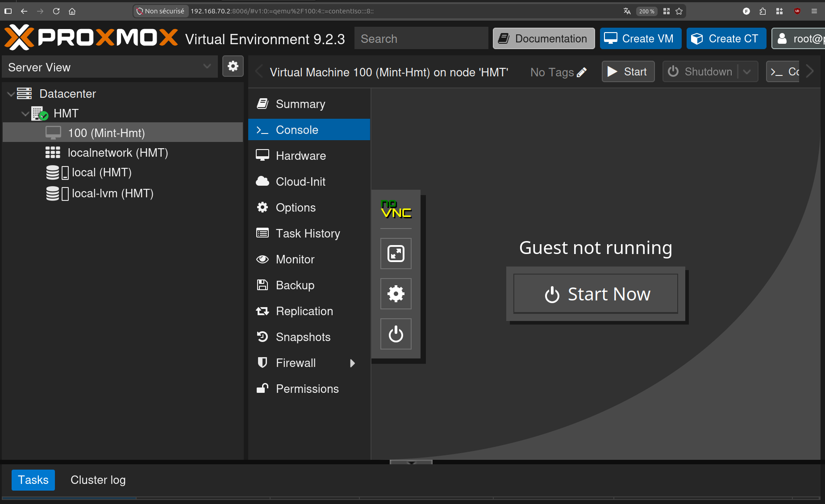
Task: Open the Firewall section
Action: click(x=309, y=363)
